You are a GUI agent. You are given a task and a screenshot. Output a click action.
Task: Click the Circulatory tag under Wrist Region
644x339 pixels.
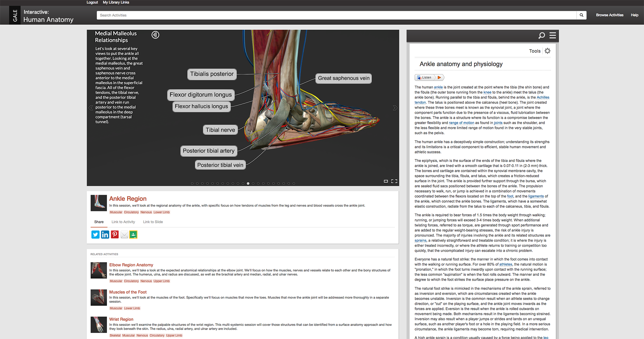(x=157, y=335)
